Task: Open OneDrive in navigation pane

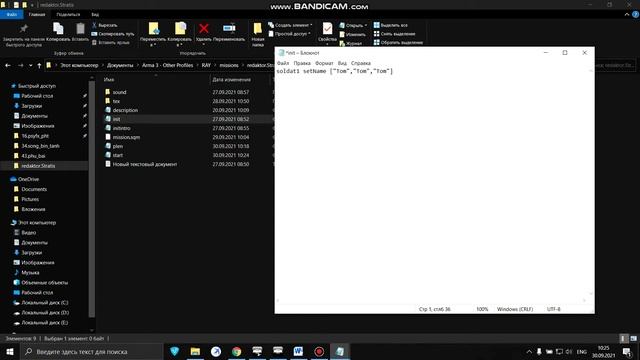Action: pyautogui.click(x=28, y=179)
